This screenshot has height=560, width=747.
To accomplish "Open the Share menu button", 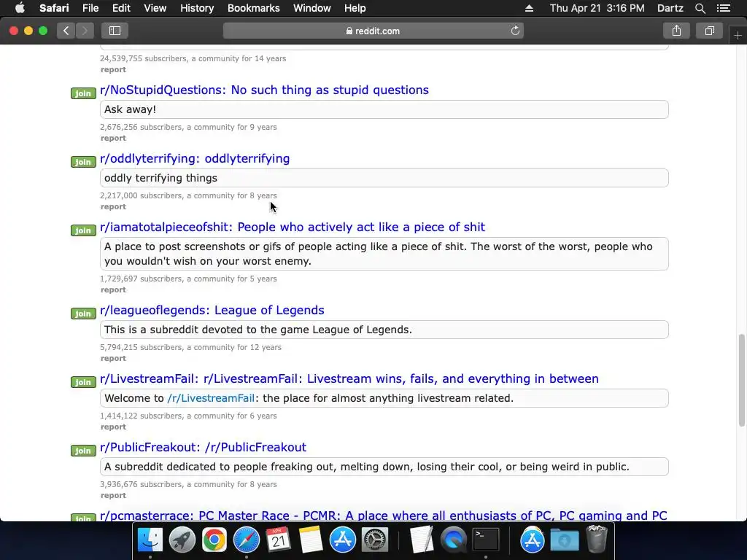I will point(676,31).
